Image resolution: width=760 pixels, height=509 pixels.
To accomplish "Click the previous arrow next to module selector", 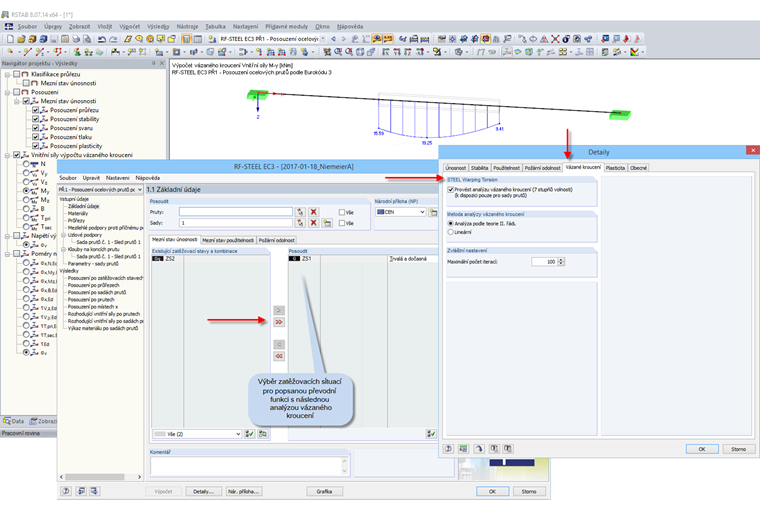I will coord(333,39).
